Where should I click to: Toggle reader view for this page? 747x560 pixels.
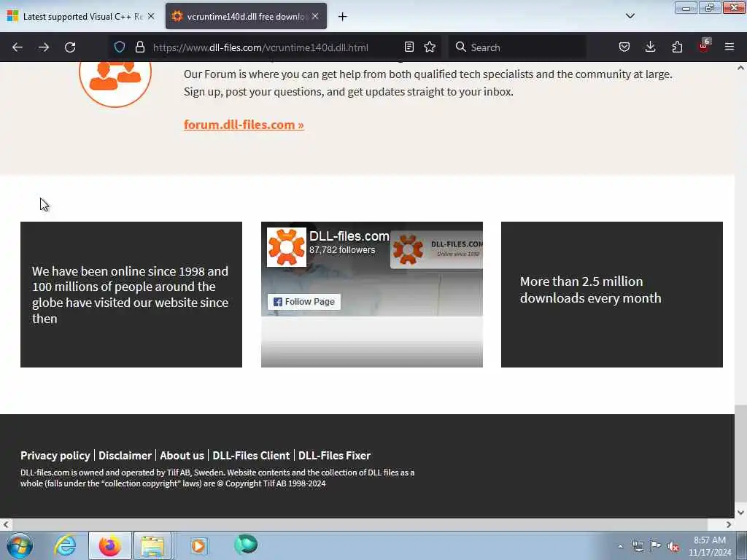point(409,47)
